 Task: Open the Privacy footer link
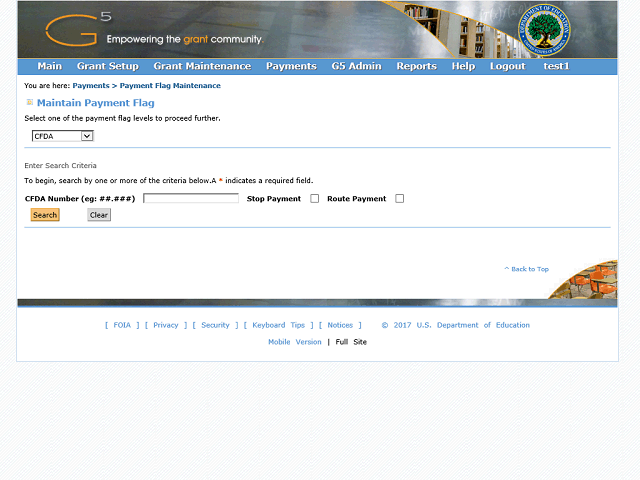click(166, 325)
